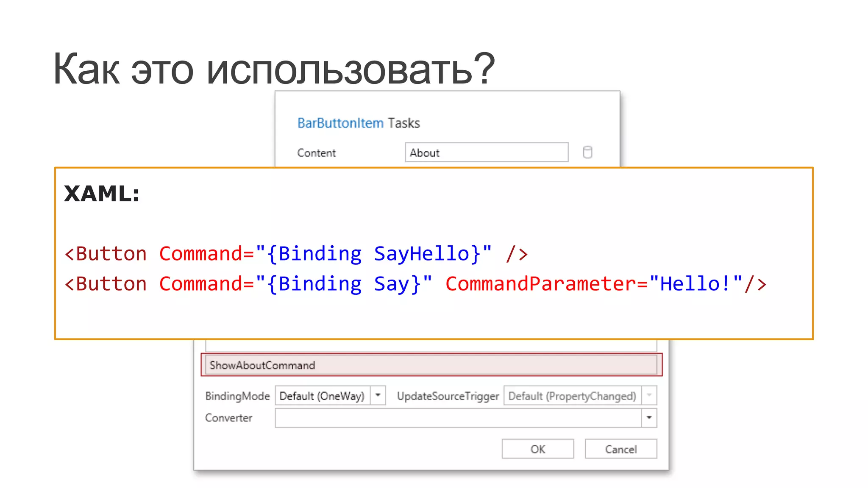The image size is (868, 488).
Task: Click the 'Как это использовать?' slide title
Action: coord(274,69)
